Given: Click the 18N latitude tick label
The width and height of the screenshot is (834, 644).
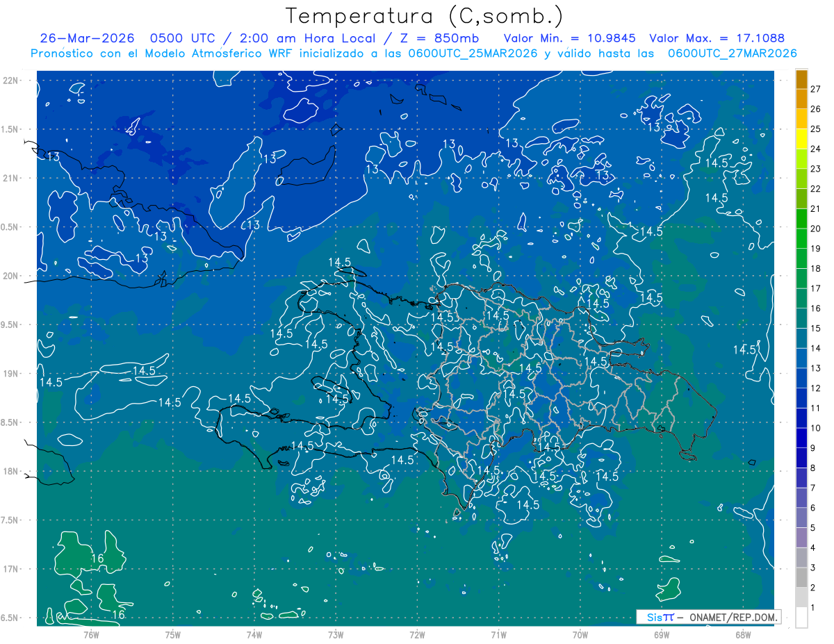Looking at the screenshot, I should click(11, 471).
